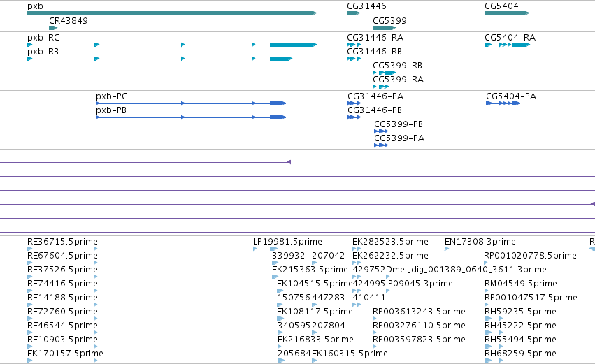Select the 339932 feature label

point(288,256)
